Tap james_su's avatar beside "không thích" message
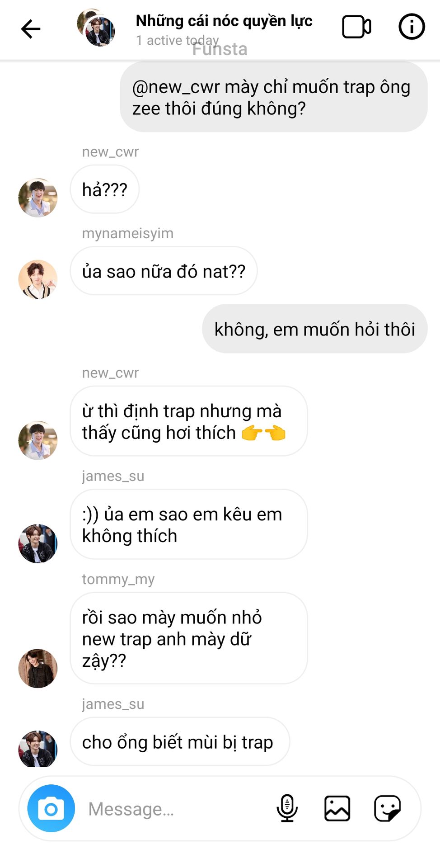440x868 pixels. point(38,543)
